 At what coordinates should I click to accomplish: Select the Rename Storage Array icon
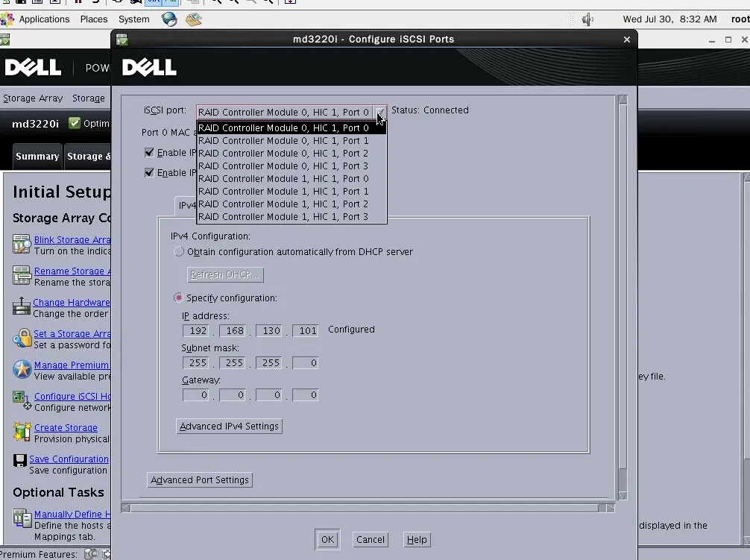tap(22, 274)
